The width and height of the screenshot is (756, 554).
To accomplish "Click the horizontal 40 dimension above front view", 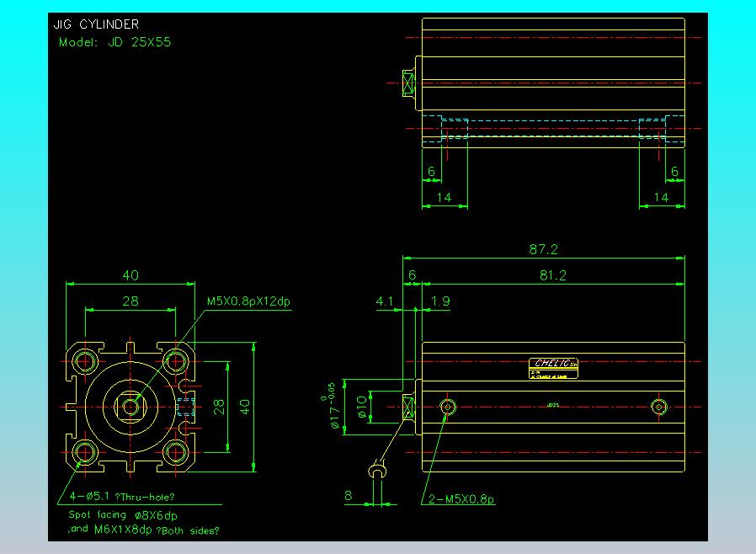I will (130, 274).
